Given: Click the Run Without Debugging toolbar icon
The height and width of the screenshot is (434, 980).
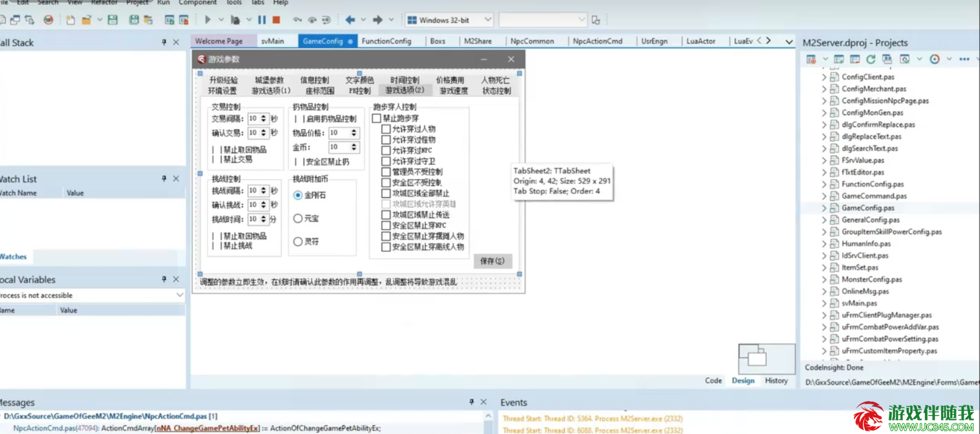Looking at the screenshot, I should (x=235, y=20).
